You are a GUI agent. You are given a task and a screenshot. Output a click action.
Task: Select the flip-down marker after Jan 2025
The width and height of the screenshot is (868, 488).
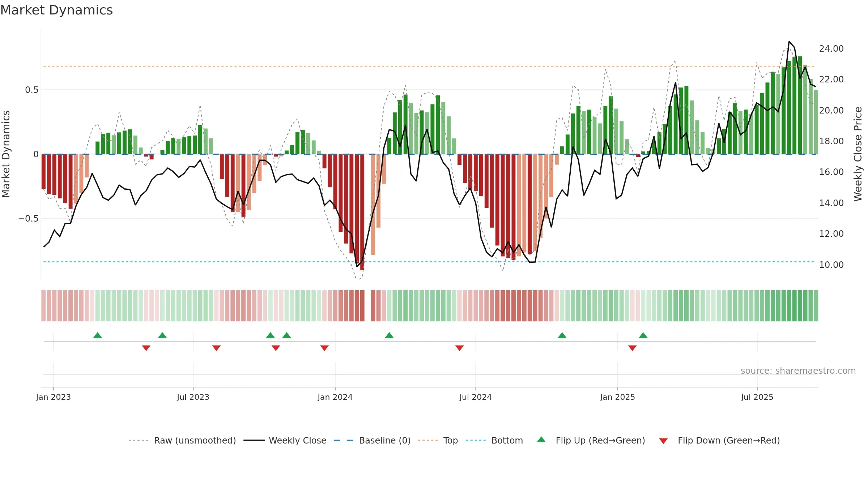pos(633,348)
